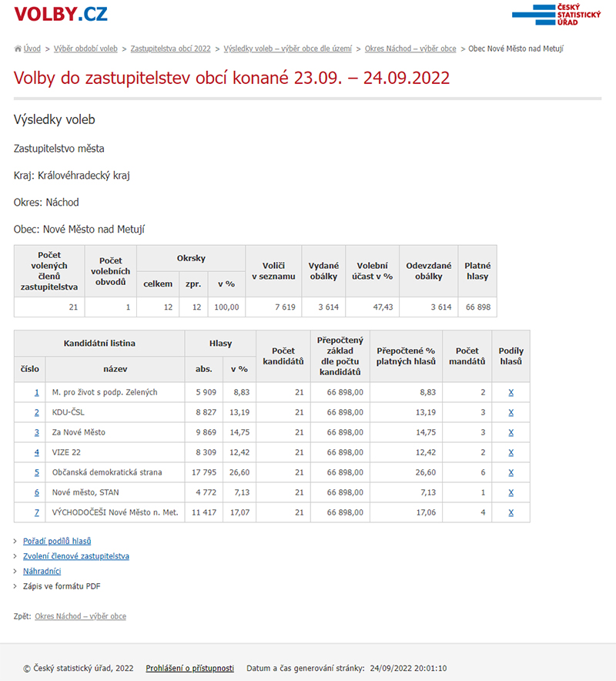Open vote shares X for Za Nové Město
Viewport: 616px width, 681px height.
coord(511,432)
